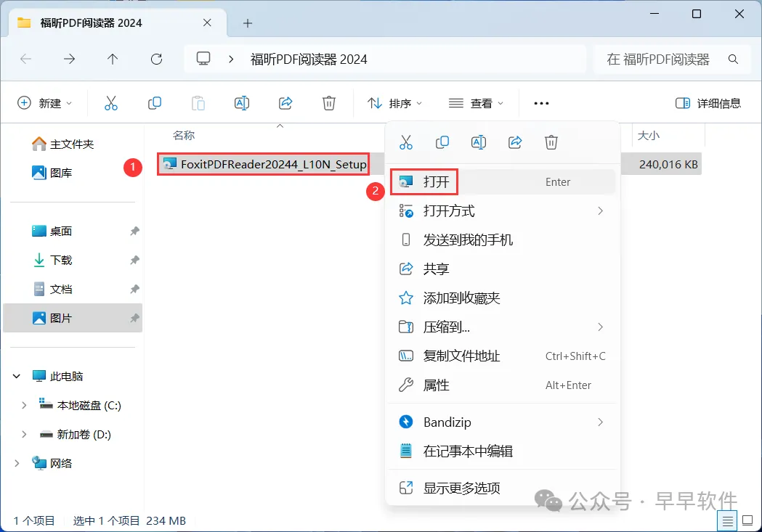762x532 pixels.
Task: Click the computer icon in the address bar
Action: [x=203, y=59]
